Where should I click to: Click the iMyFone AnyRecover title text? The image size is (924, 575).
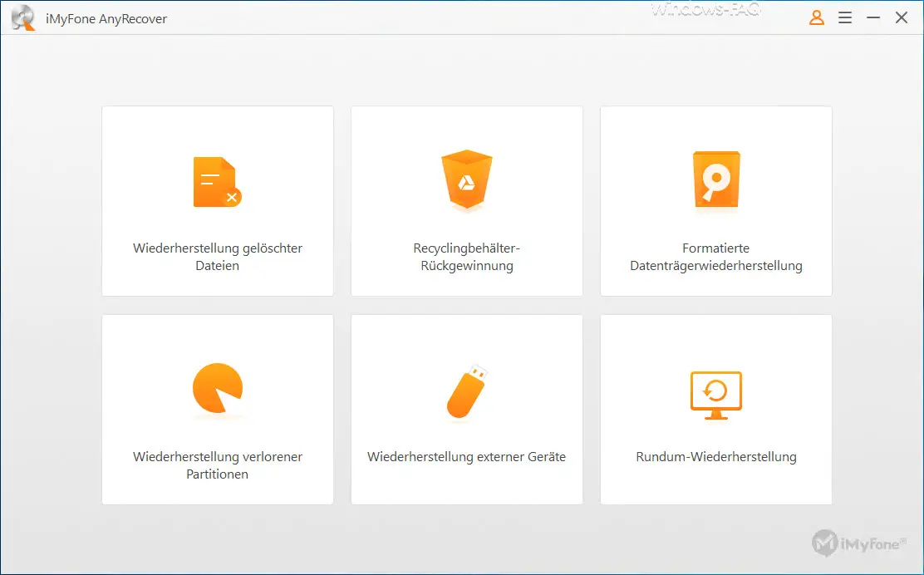[106, 19]
